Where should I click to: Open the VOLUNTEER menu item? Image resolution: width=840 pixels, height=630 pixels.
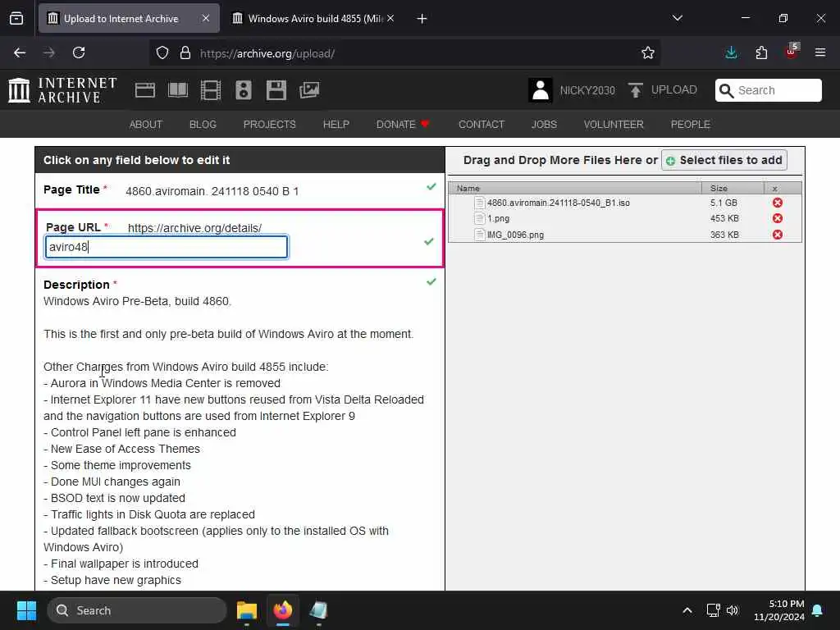(x=614, y=125)
